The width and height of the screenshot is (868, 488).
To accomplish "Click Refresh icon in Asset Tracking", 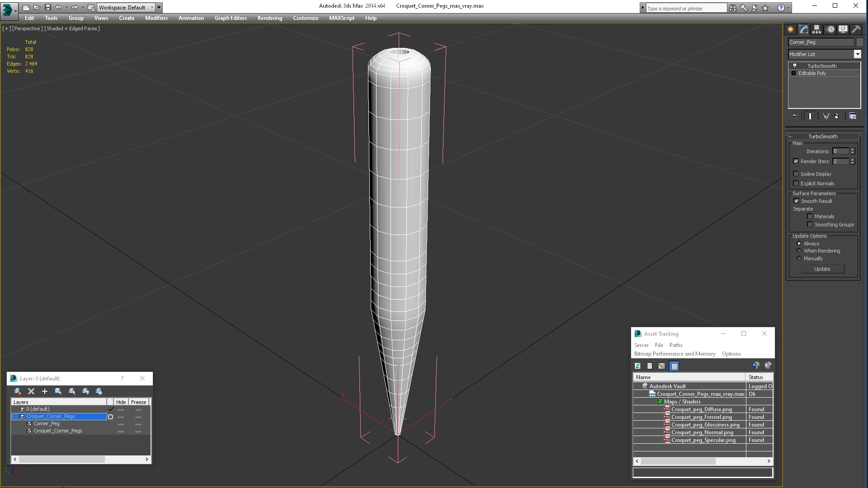I will point(637,366).
